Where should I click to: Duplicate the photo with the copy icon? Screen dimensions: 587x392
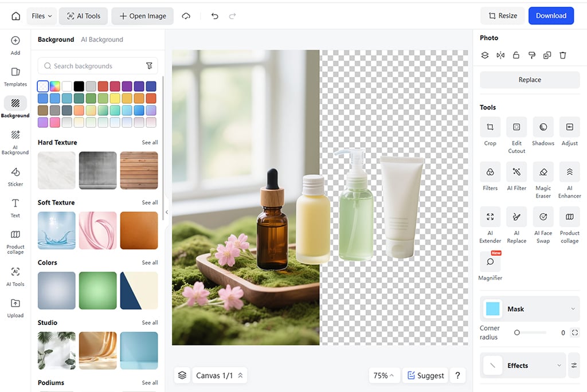tap(547, 56)
